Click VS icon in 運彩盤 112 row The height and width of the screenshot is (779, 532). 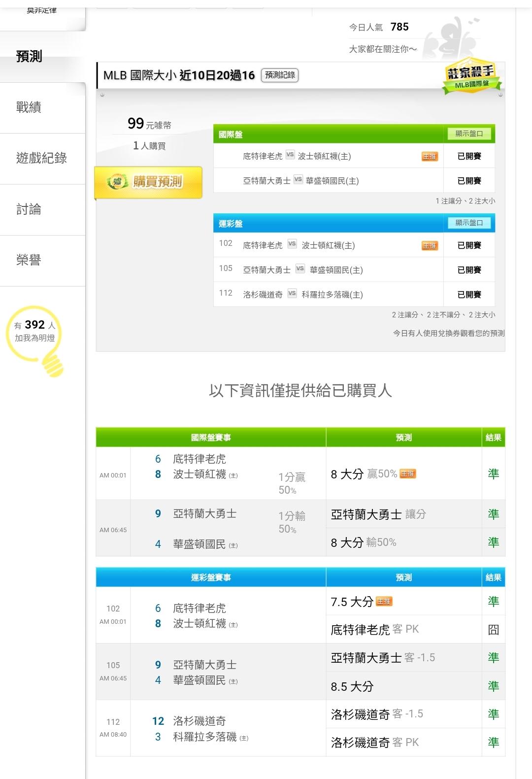point(292,293)
